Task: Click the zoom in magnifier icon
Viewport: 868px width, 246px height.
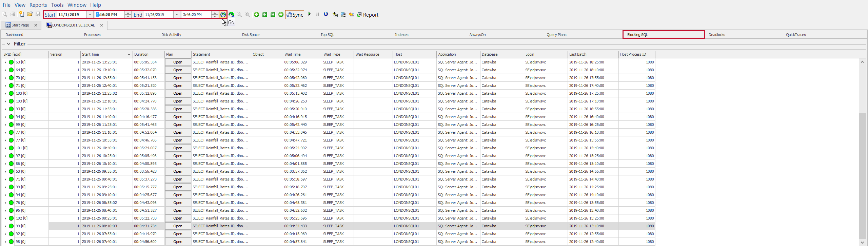Action: [x=248, y=15]
